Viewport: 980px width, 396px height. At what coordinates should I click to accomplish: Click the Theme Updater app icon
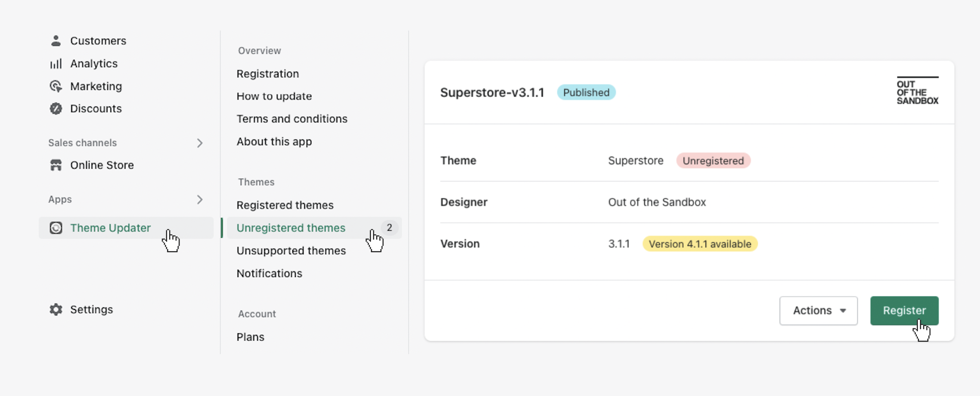tap(56, 228)
